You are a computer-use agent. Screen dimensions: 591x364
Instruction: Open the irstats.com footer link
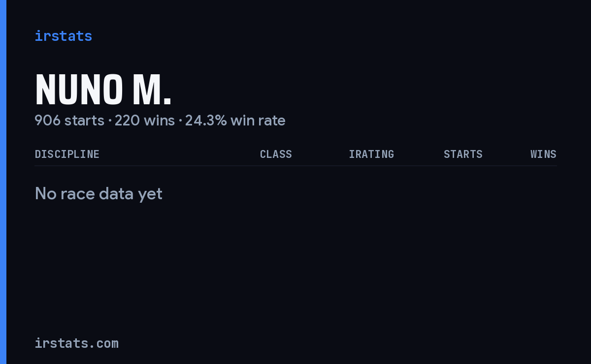coord(76,343)
